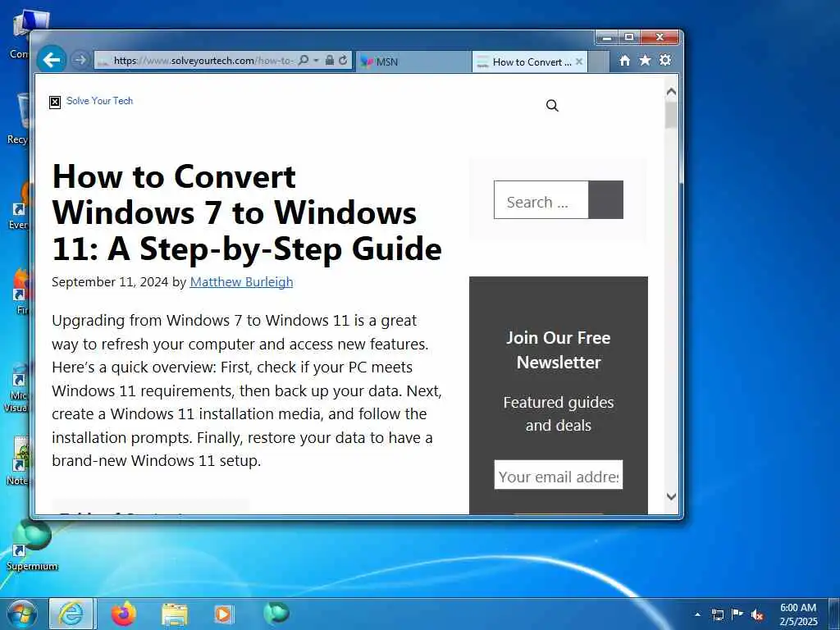840x630 pixels.
Task: Launch Supermium from the taskbar
Action: coord(276,614)
